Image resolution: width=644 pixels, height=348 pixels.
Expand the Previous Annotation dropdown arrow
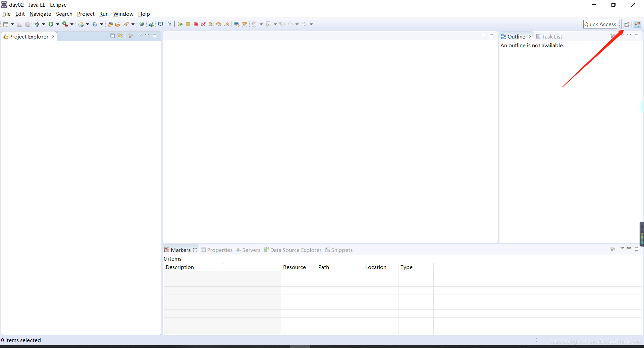[x=275, y=24]
